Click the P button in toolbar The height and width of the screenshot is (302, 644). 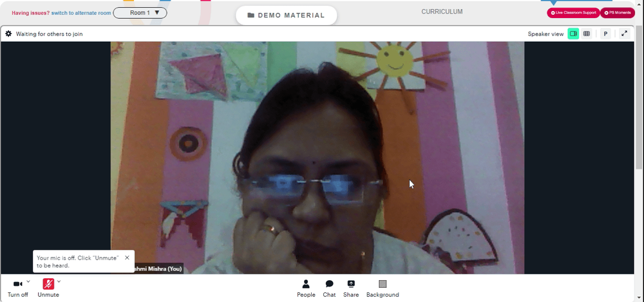605,33
